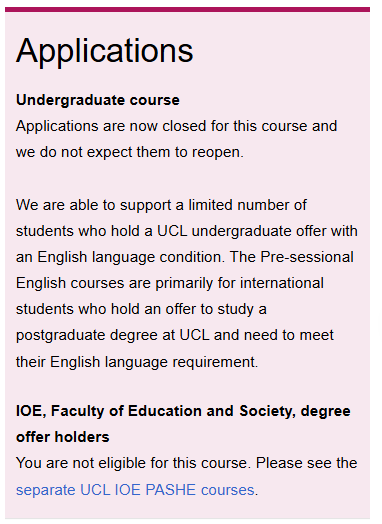Click the sentence 'You are not eligible for this course'
Viewport: 382px width, 524px height.
click(131, 463)
